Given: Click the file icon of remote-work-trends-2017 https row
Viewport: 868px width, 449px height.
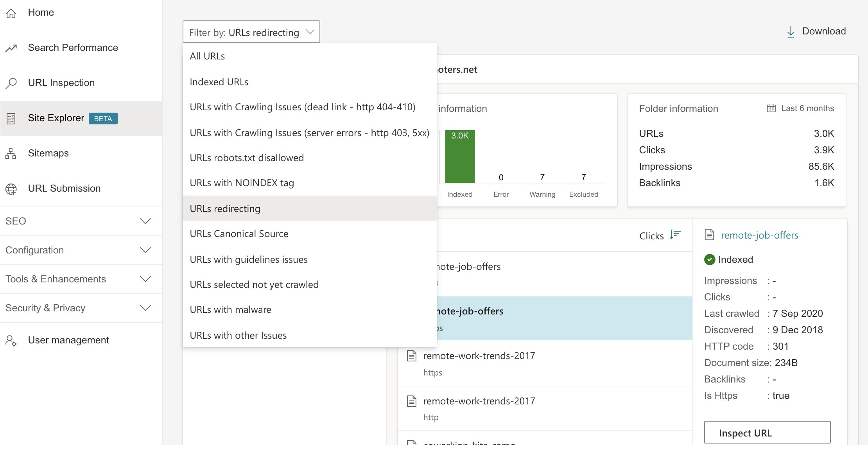Looking at the screenshot, I should (412, 356).
